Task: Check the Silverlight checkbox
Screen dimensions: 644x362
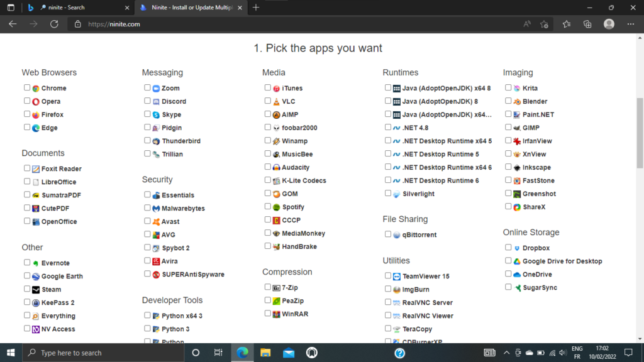Action: [x=388, y=194]
